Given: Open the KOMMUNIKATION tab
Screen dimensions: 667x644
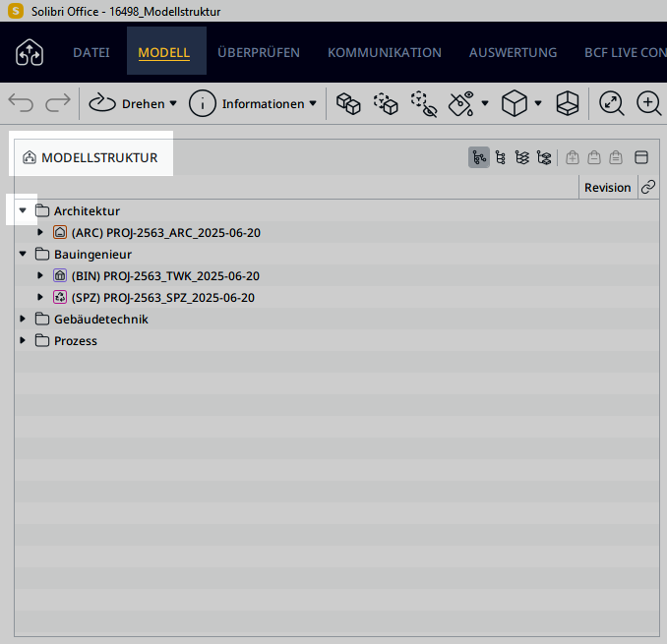Looking at the screenshot, I should [385, 52].
